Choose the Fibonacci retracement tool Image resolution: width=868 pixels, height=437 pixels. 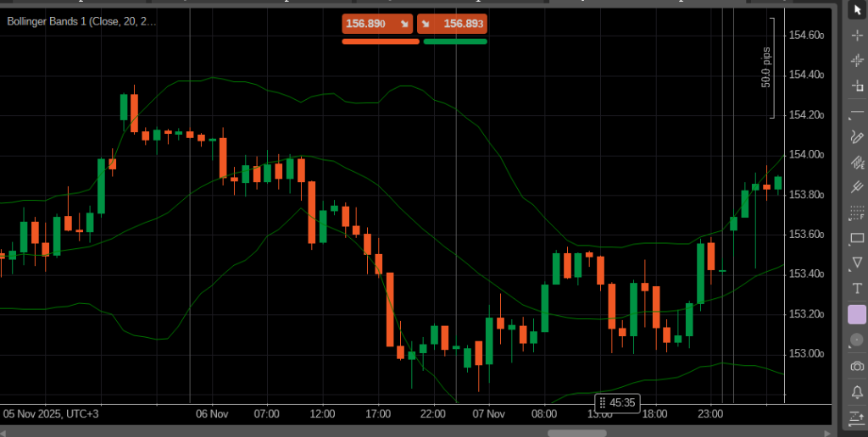pos(857,214)
